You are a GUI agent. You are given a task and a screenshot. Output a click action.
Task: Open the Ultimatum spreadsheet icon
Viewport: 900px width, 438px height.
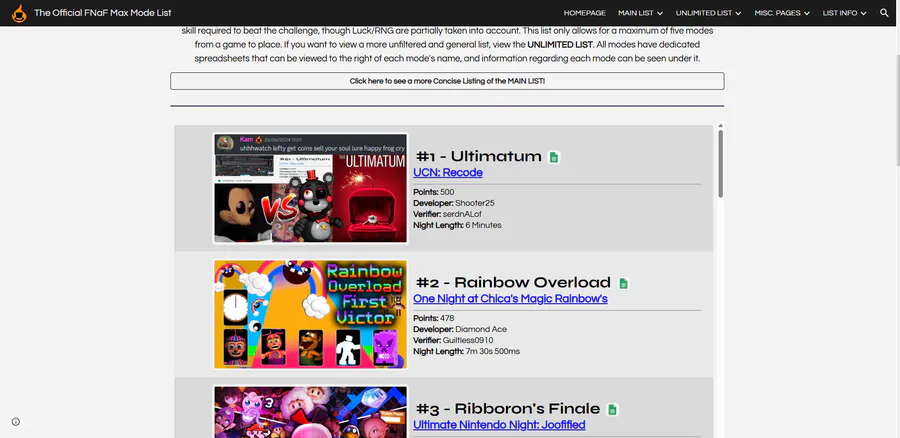[554, 157]
